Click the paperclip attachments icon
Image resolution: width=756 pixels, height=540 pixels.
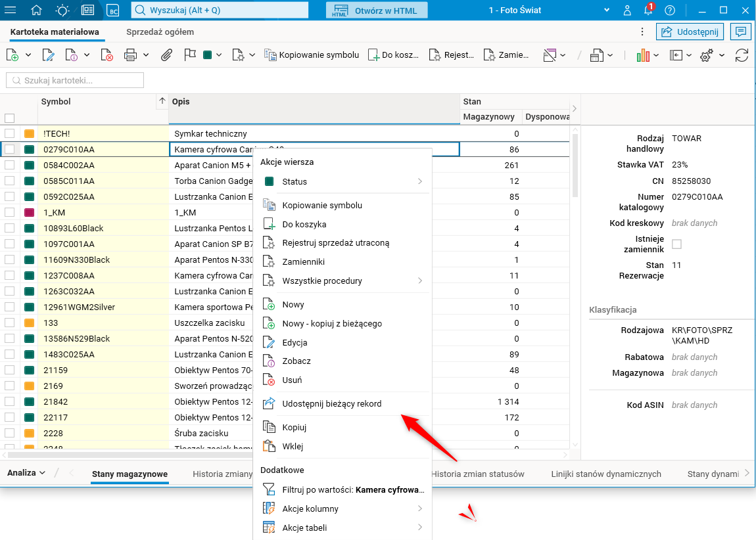coord(167,55)
